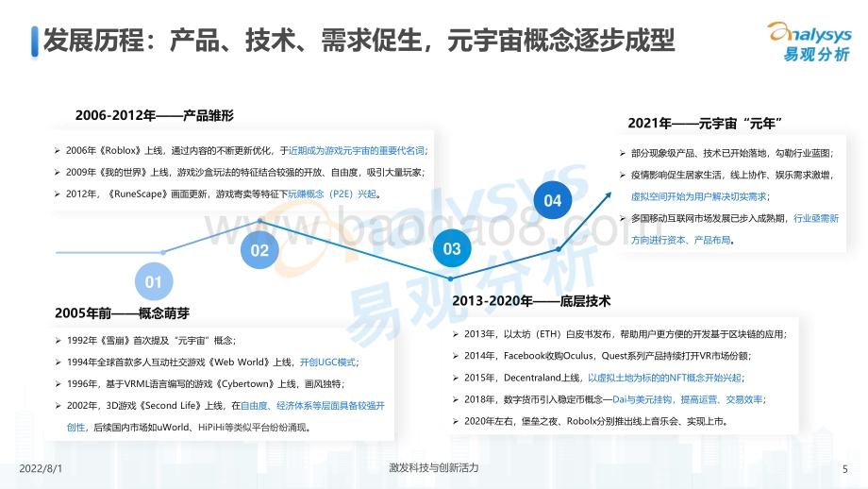868x489 pixels.
Task: Click footer text 激发科技与创新活力
Action: (x=433, y=467)
